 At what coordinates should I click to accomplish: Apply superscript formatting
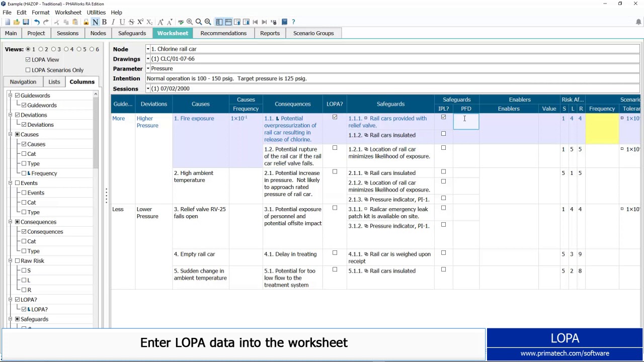(140, 22)
